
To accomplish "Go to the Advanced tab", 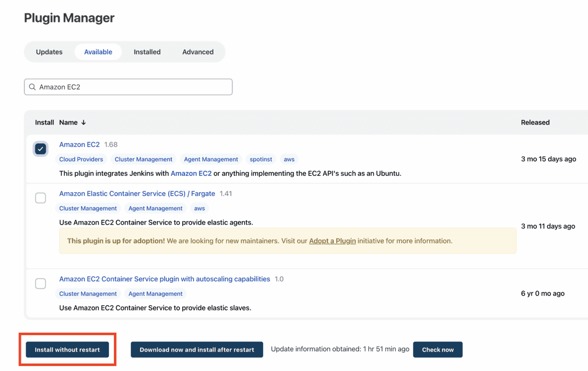I will pos(197,51).
